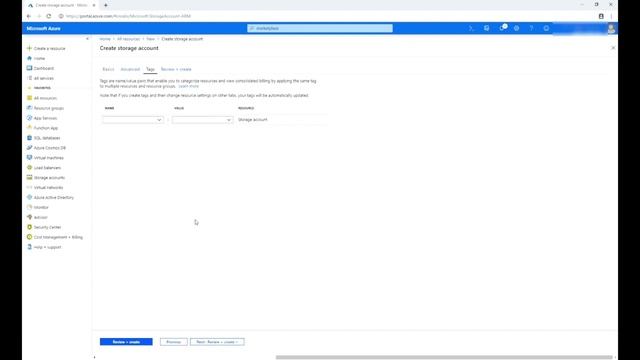
Task: Click the Azure Active Directory icon
Action: (29, 197)
